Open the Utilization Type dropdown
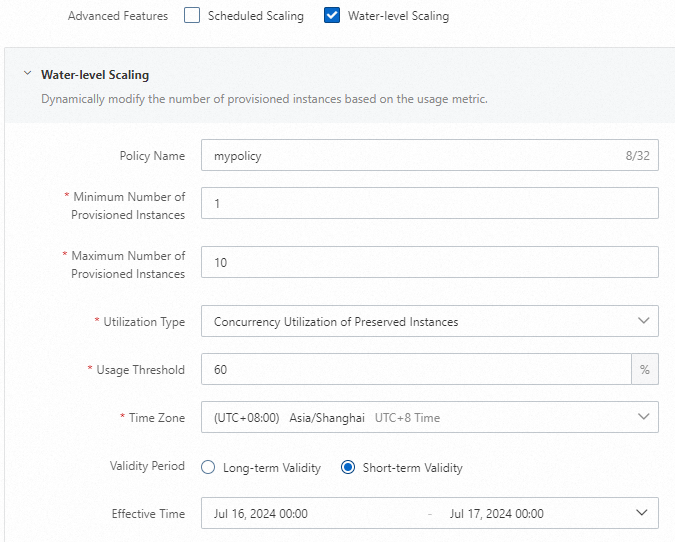Screen dimensions: 675x542 click(420, 321)
